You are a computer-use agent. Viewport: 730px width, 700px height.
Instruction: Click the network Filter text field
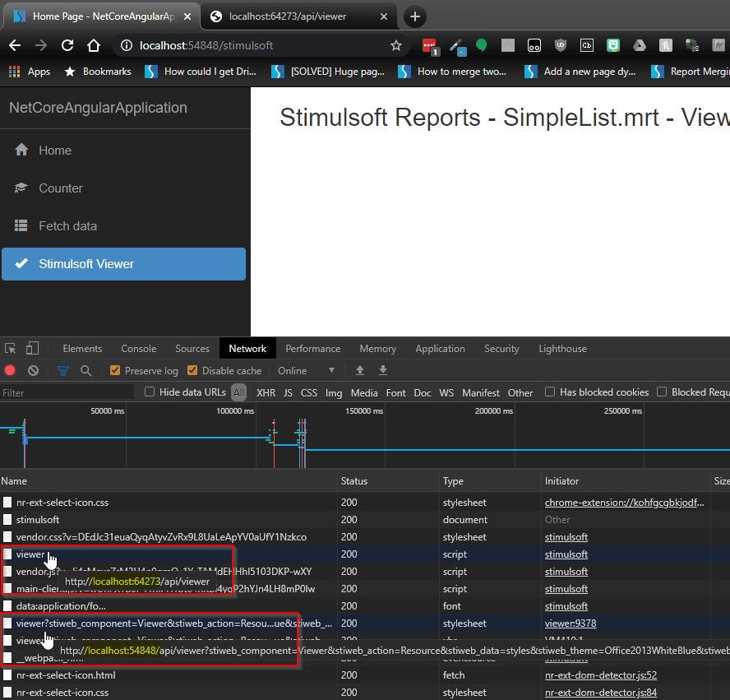pyautogui.click(x=67, y=392)
